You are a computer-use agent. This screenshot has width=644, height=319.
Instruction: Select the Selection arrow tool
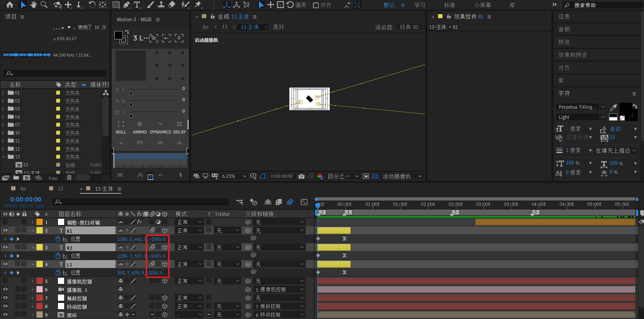click(23, 5)
